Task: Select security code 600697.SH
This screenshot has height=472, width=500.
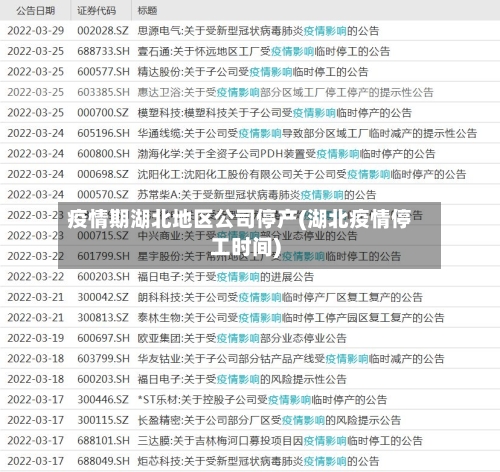Action: point(103,338)
